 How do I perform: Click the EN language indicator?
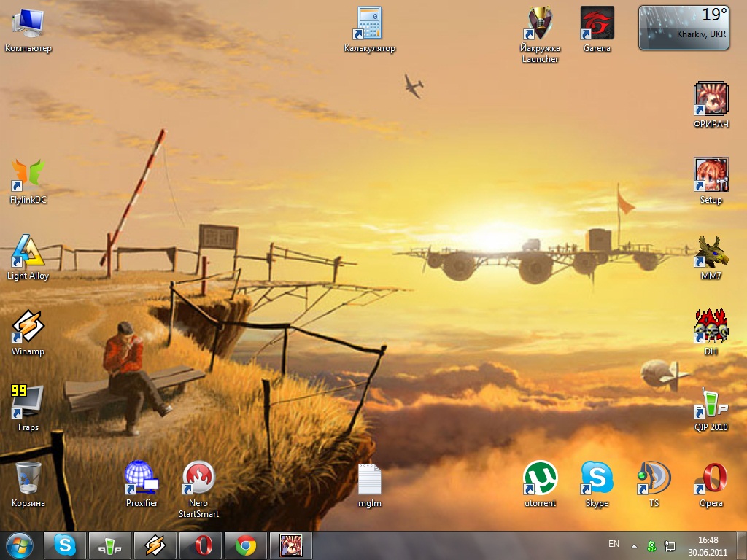click(614, 544)
